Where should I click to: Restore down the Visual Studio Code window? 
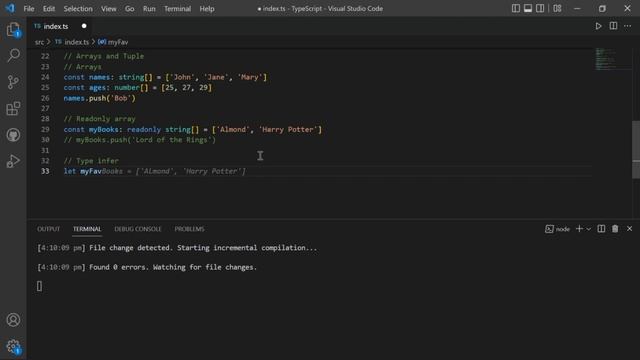[x=602, y=9]
